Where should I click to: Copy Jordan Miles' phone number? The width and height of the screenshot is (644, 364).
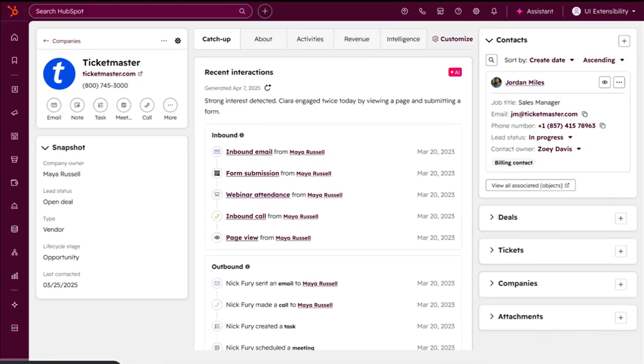603,126
